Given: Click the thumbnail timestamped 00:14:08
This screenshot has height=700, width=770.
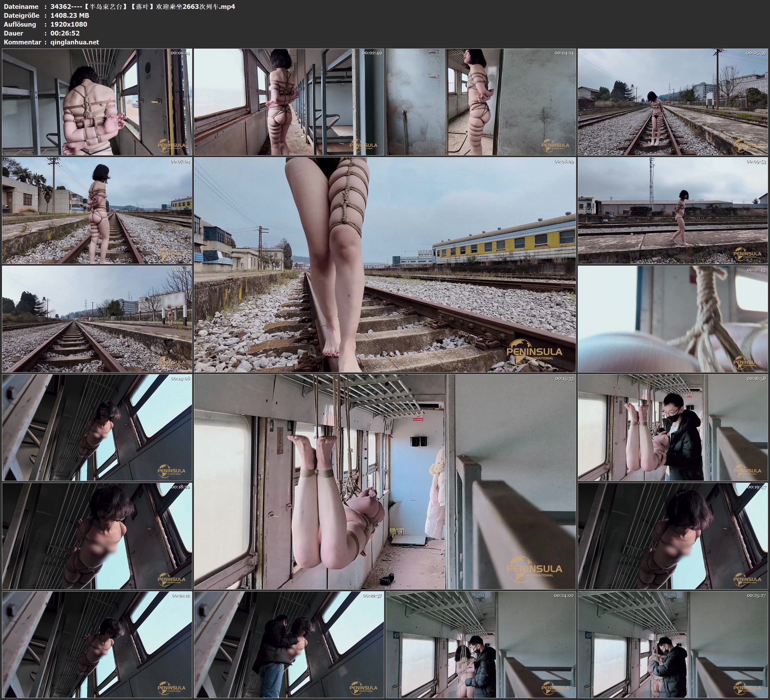Looking at the screenshot, I should pyautogui.click(x=97, y=427).
